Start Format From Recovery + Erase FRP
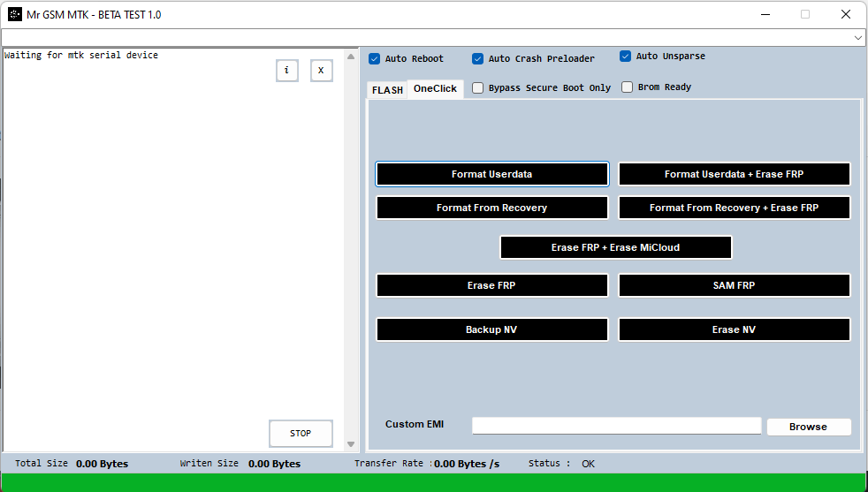The width and height of the screenshot is (868, 492). coord(734,208)
